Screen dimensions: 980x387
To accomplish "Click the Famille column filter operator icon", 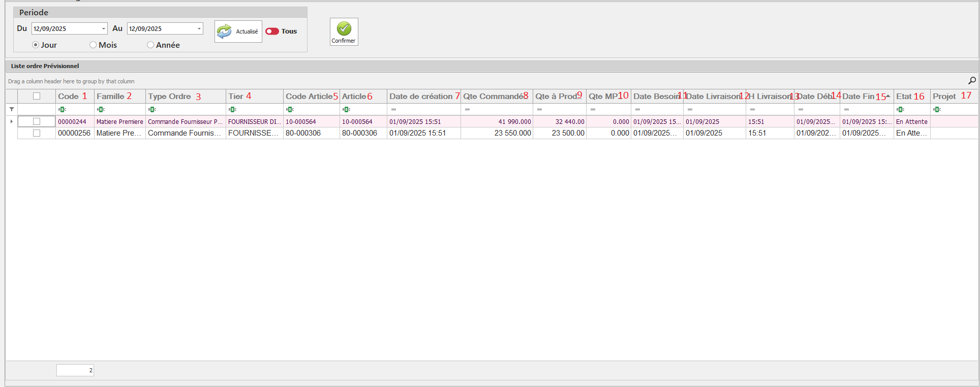I will pyautogui.click(x=101, y=110).
